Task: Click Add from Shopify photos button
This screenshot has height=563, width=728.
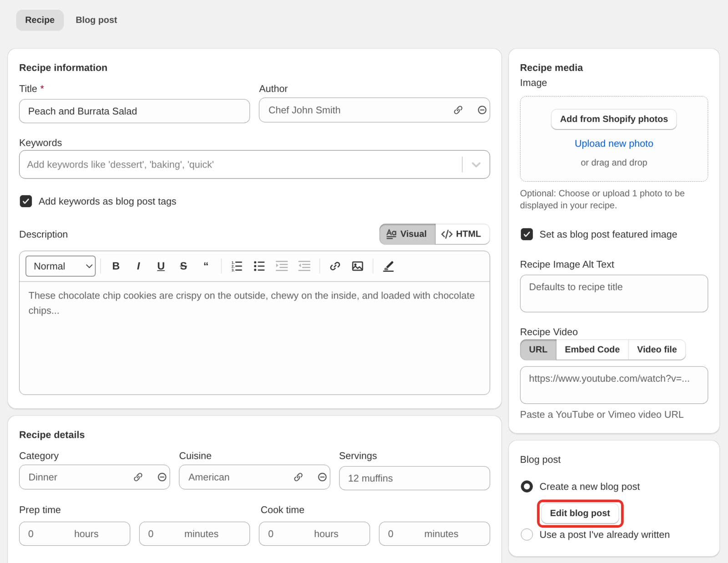Action: pyautogui.click(x=614, y=119)
